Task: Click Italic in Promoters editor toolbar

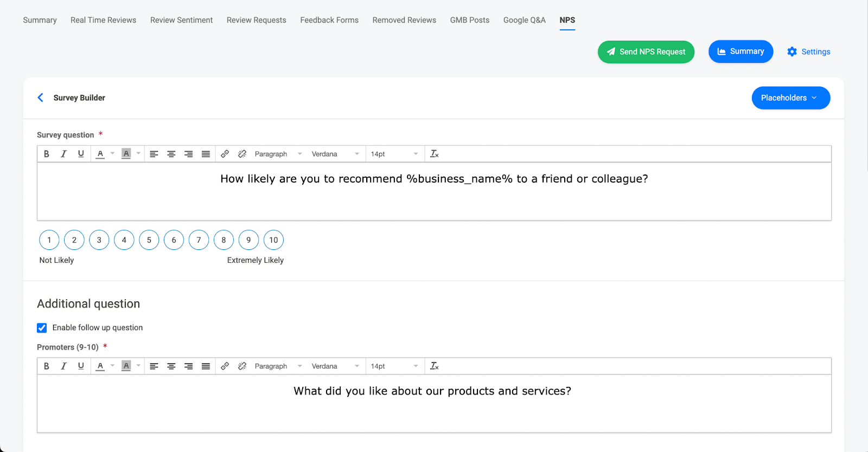Action: coord(63,366)
